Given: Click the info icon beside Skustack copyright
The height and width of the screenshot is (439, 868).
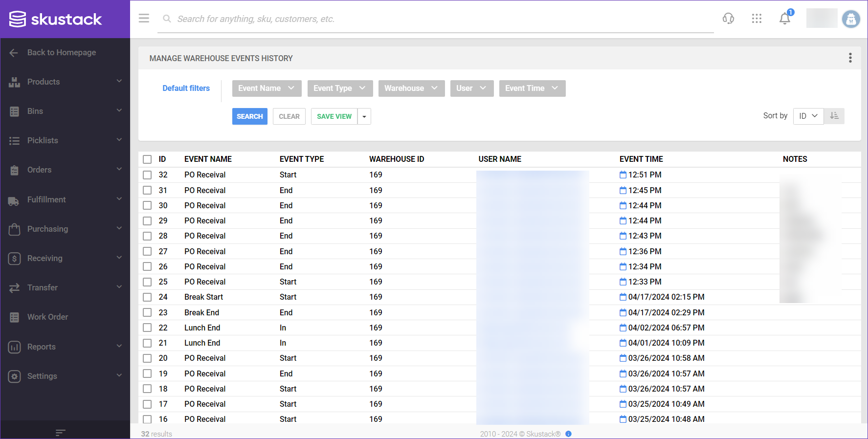Looking at the screenshot, I should point(568,434).
